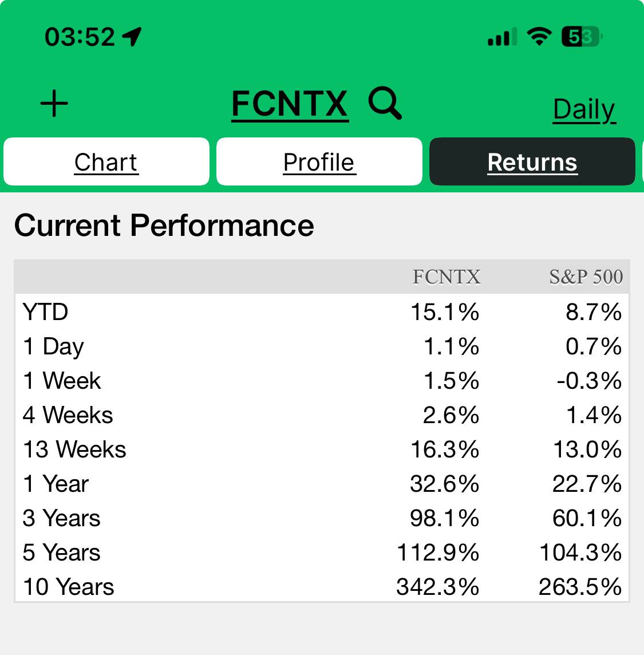
Task: Select the 5 Years row label
Action: [x=62, y=553]
